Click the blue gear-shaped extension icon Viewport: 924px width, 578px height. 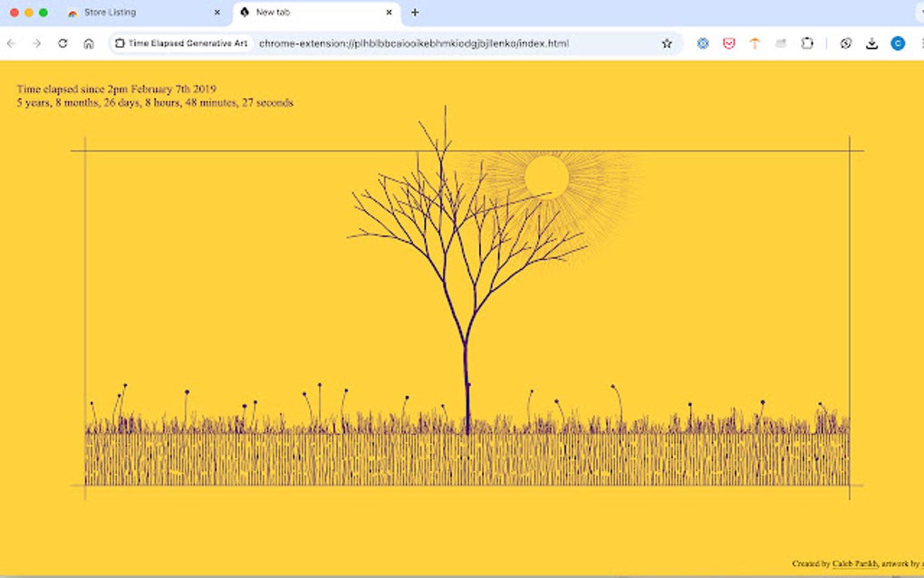[704, 43]
